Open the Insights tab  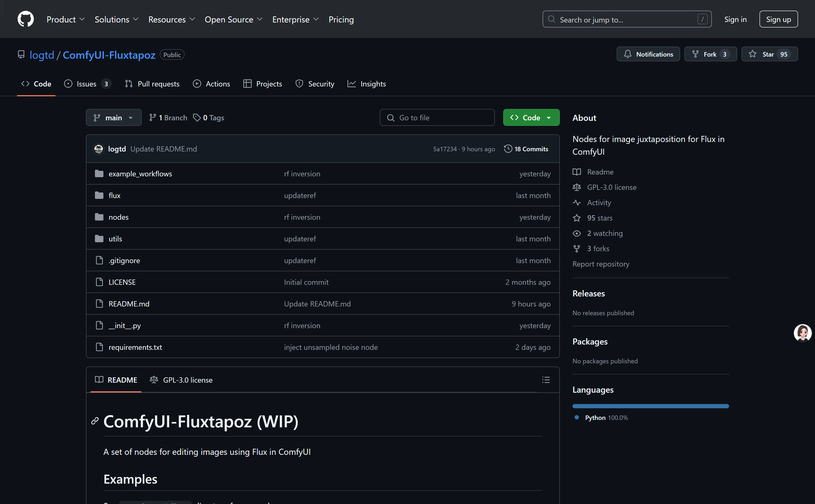point(367,84)
